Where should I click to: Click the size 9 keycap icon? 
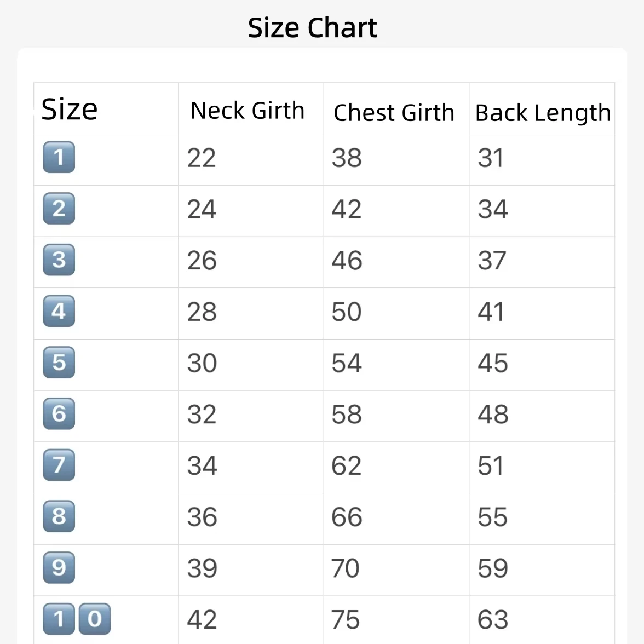[x=59, y=568]
